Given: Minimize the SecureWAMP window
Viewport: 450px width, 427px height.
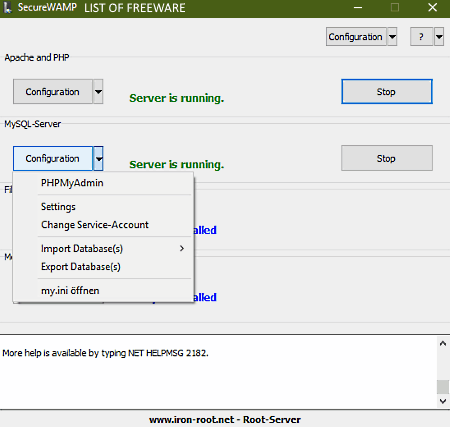Looking at the screenshot, I should tap(358, 7).
